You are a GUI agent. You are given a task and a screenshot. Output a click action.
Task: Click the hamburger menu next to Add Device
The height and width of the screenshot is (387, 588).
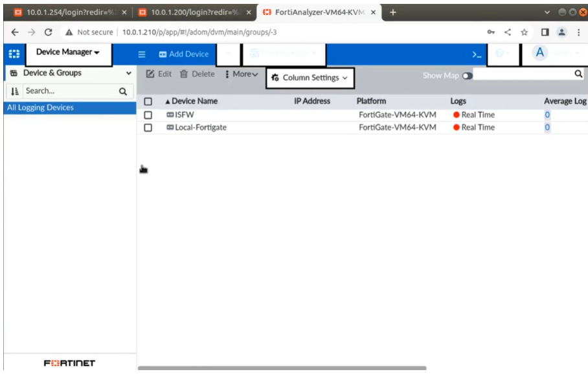[141, 54]
